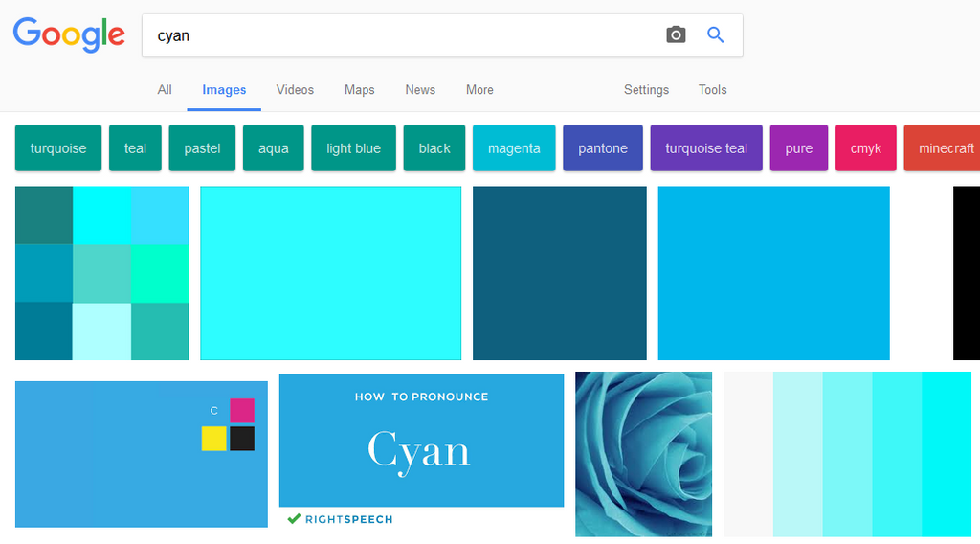Open the More search options menu
Viewport: 980px width, 544px height.
[479, 90]
